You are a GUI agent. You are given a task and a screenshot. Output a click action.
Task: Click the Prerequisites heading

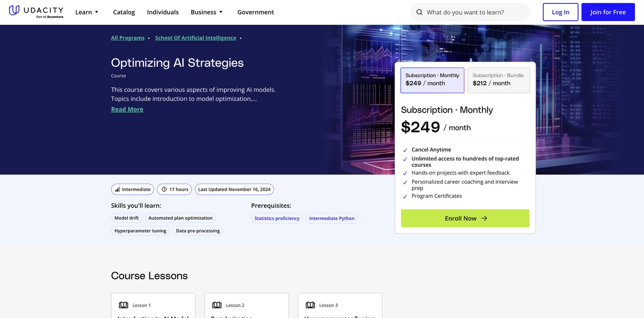point(271,205)
